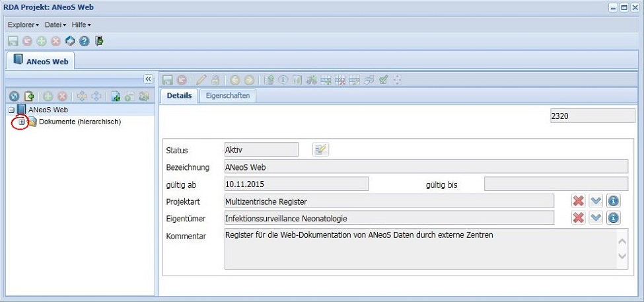The height and width of the screenshot is (302, 644).
Task: Collapse the left tree panel with double-arrow
Action: click(x=149, y=79)
